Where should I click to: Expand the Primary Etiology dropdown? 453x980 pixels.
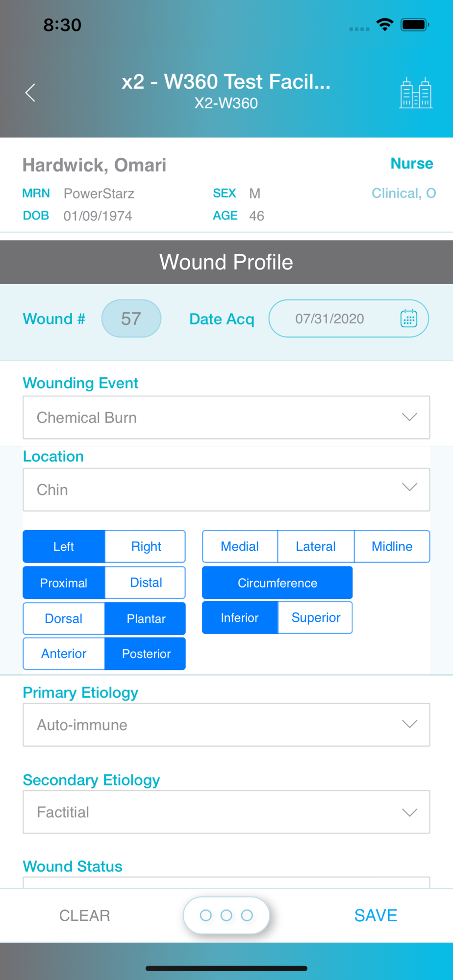tap(226, 725)
